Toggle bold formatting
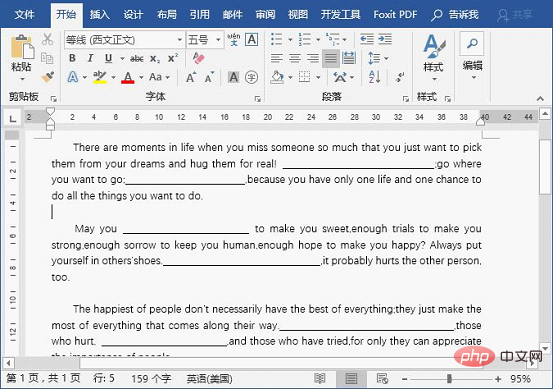 coord(72,58)
